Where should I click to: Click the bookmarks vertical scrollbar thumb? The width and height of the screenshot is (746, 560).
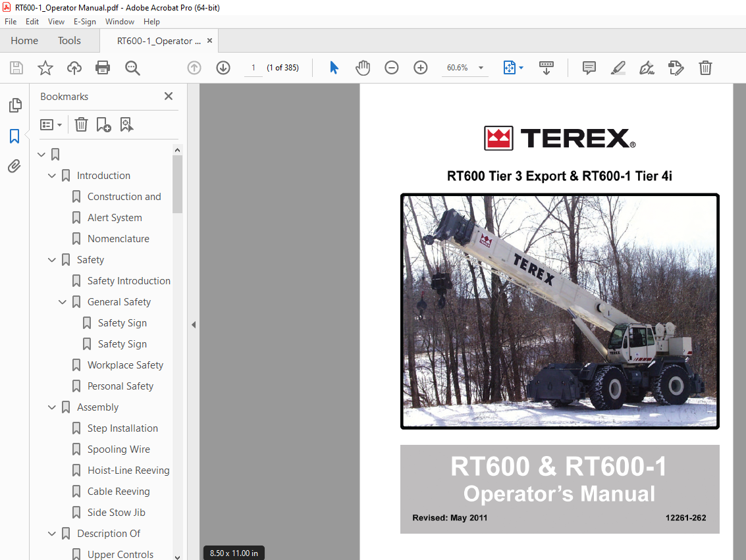178,184
